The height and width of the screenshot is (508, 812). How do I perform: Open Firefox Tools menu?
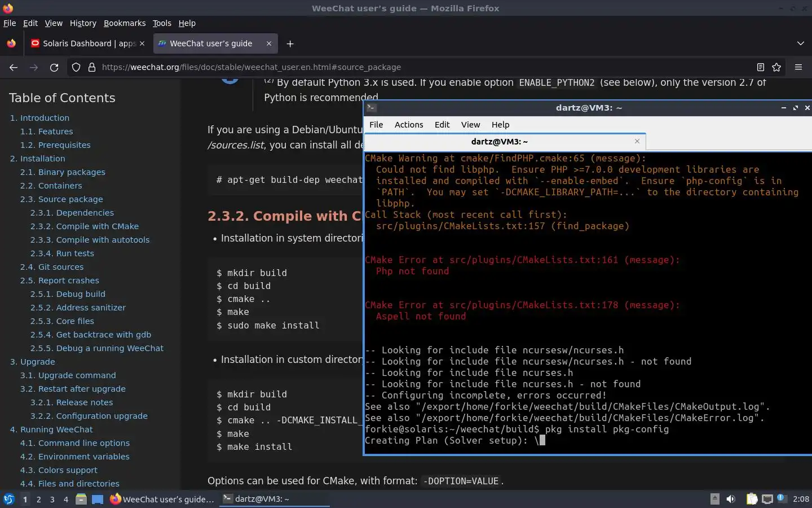(x=162, y=23)
